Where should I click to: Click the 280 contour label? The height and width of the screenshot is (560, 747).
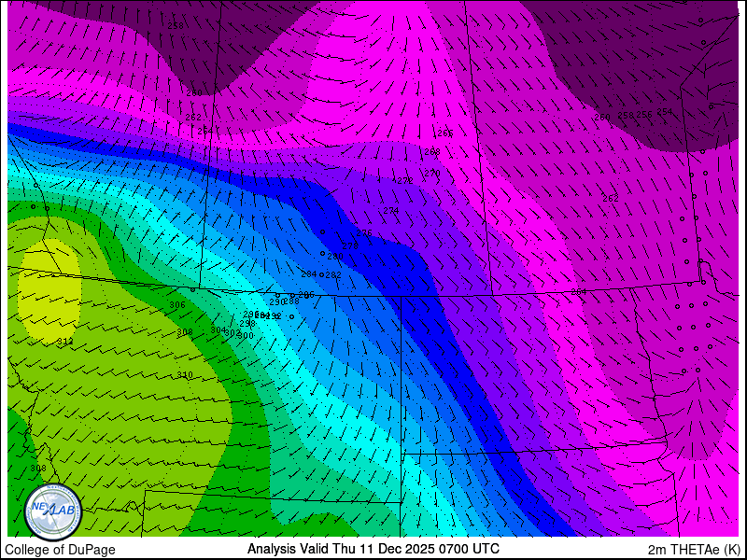pyautogui.click(x=335, y=257)
